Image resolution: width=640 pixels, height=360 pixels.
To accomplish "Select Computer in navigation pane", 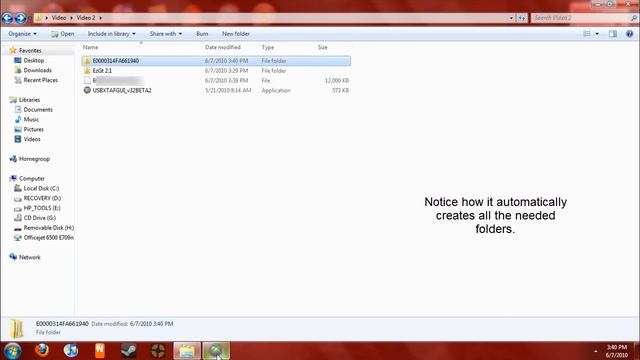I will 31,178.
